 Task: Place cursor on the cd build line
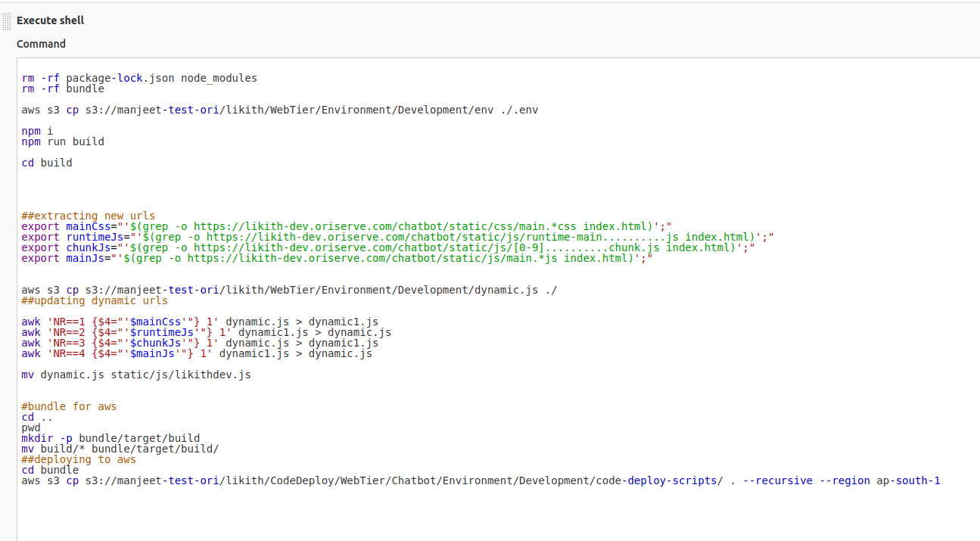[47, 163]
